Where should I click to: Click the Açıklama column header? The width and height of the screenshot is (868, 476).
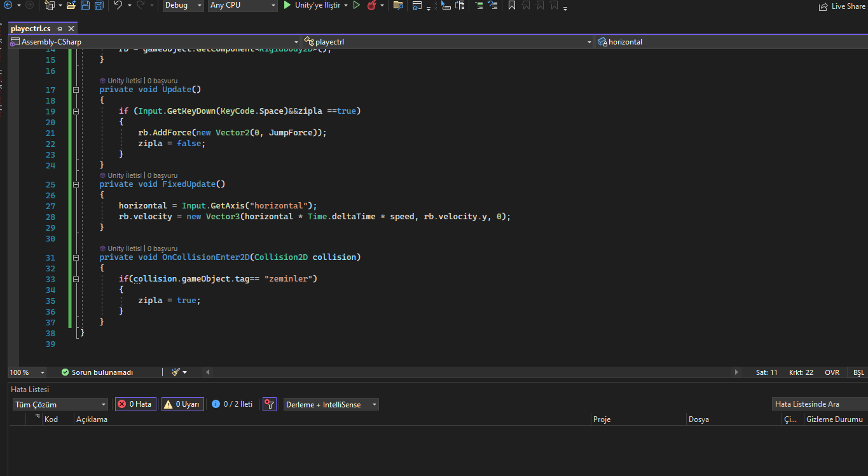click(92, 419)
